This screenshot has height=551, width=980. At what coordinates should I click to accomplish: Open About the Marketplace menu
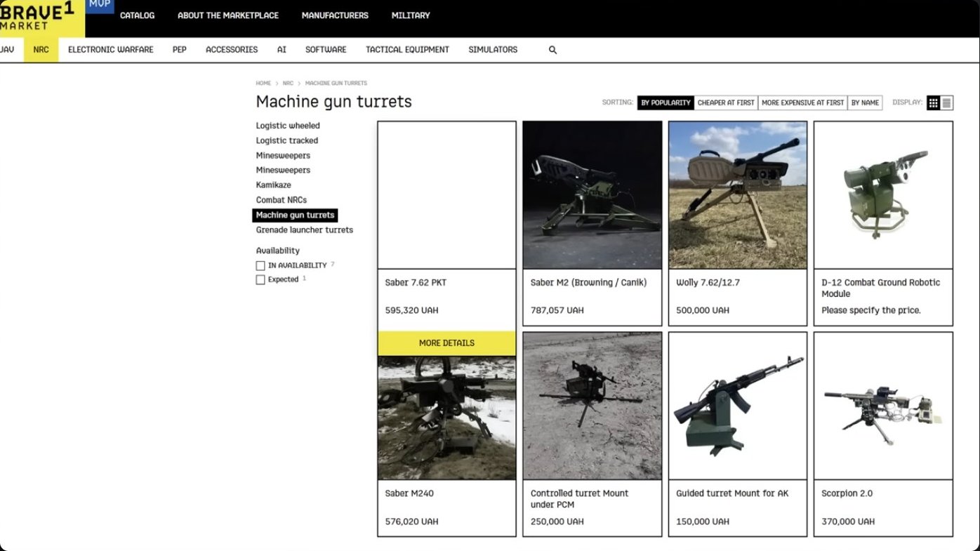228,15
